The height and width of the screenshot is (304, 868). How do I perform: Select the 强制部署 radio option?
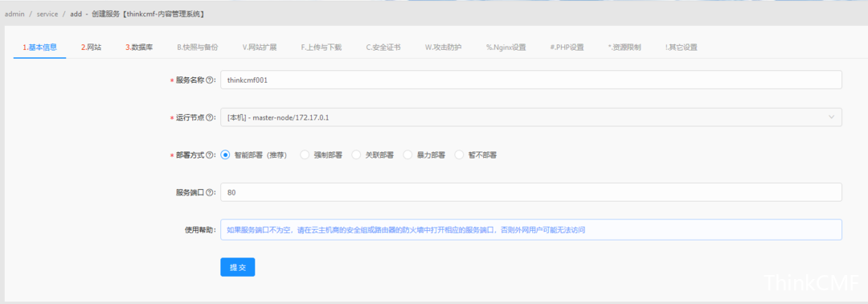point(305,155)
